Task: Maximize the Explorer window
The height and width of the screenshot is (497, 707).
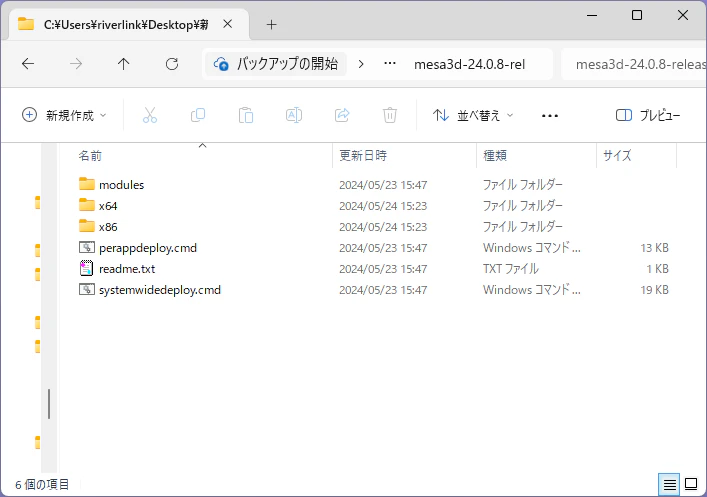Action: click(637, 15)
